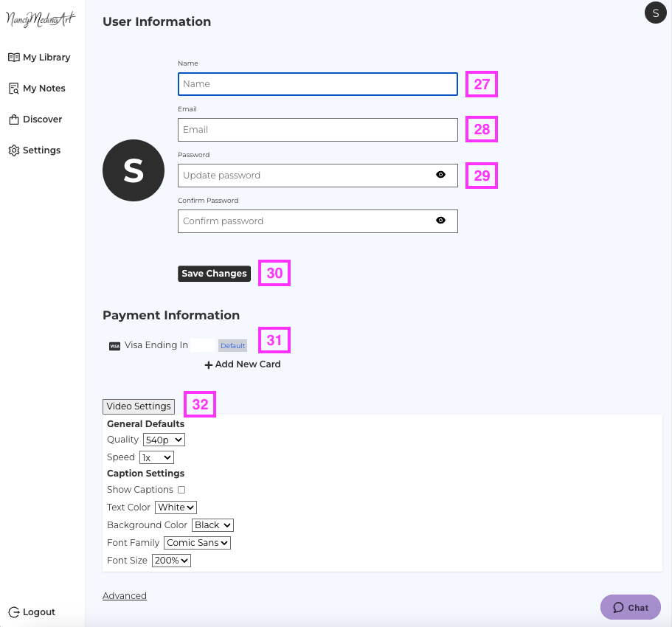Click the Caption Settings heading
The height and width of the screenshot is (627, 672).
tap(146, 473)
